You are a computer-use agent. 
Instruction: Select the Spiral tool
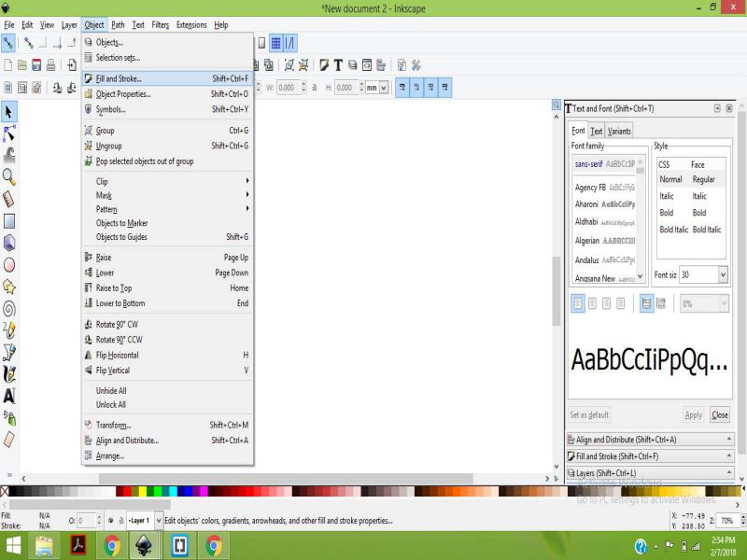point(8,309)
